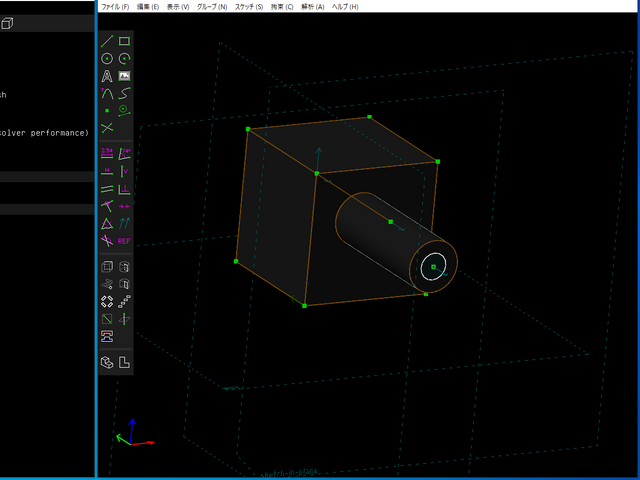640x480 pixels.
Task: Open the ファイル (F) menu
Action: (x=116, y=6)
